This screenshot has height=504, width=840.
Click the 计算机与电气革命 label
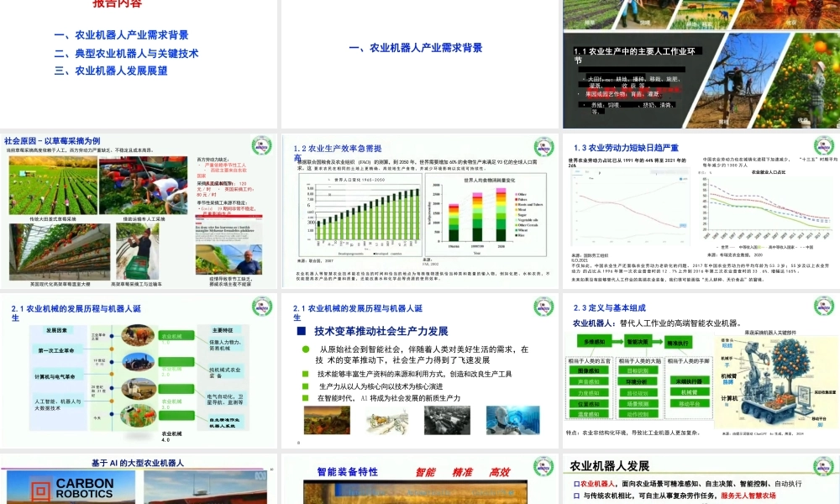click(55, 376)
